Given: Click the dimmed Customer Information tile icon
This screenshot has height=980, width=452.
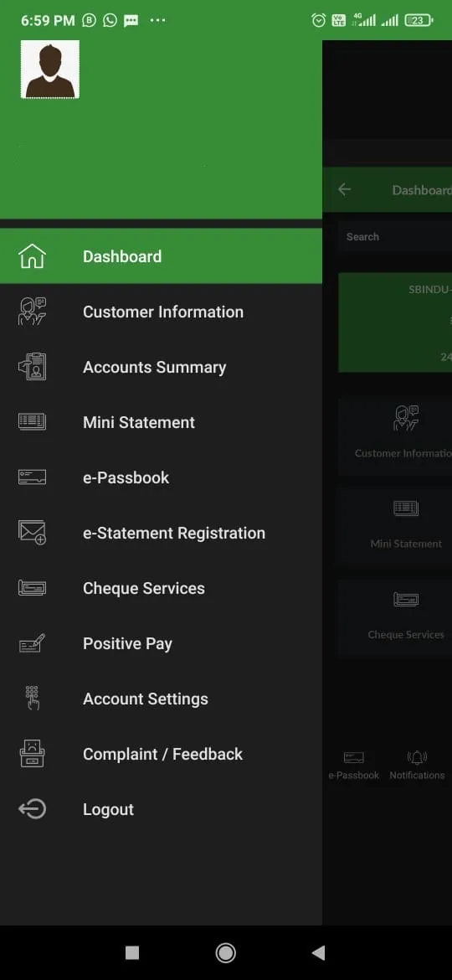Looking at the screenshot, I should tap(406, 418).
